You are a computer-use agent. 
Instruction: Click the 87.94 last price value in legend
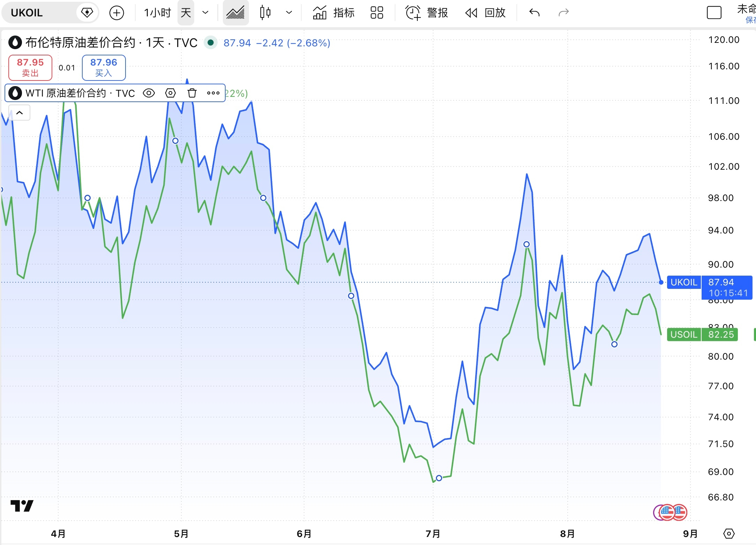point(237,43)
